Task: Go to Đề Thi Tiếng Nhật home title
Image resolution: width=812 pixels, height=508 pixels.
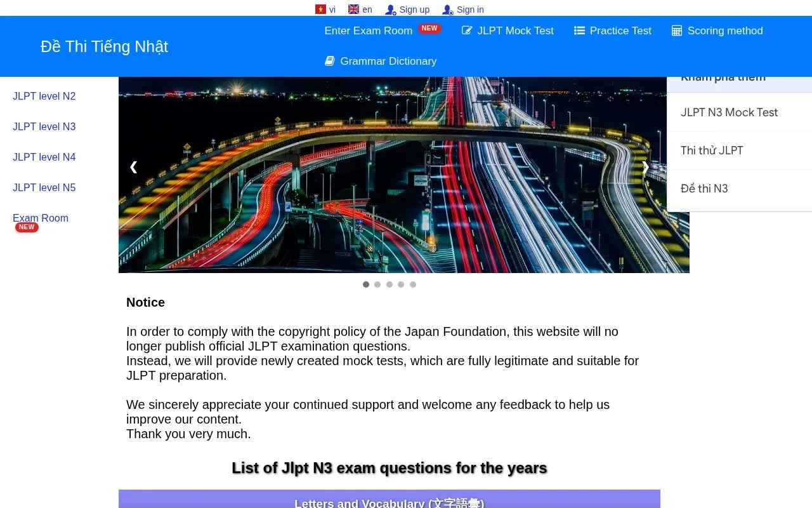Action: coord(104,46)
